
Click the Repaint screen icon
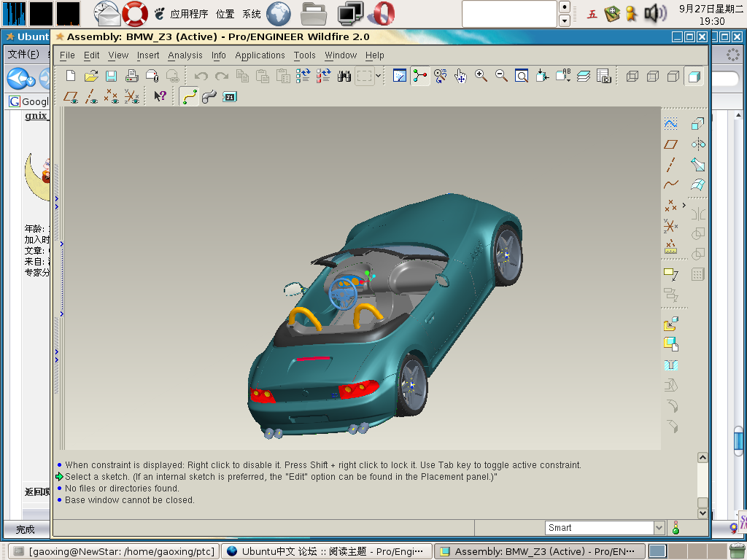(399, 76)
